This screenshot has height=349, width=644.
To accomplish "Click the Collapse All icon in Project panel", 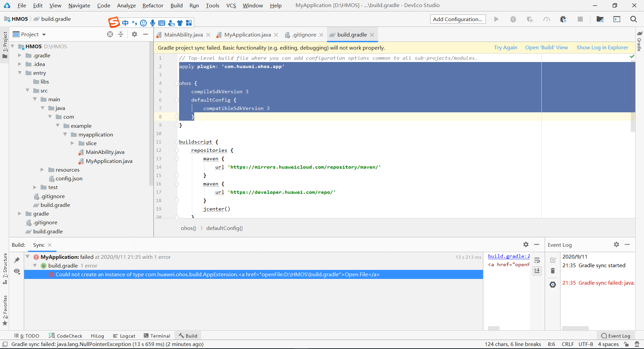I will pos(121,34).
